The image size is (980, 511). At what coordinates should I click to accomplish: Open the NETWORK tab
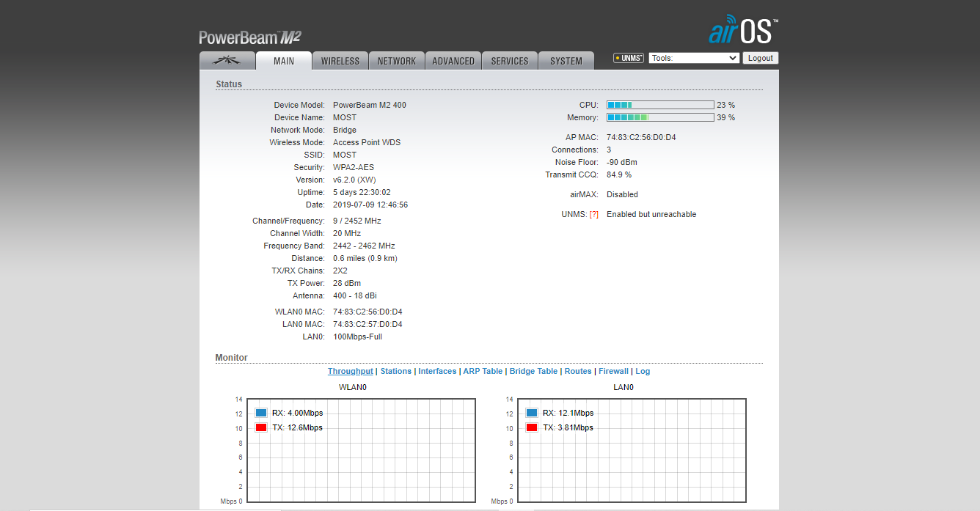(397, 61)
